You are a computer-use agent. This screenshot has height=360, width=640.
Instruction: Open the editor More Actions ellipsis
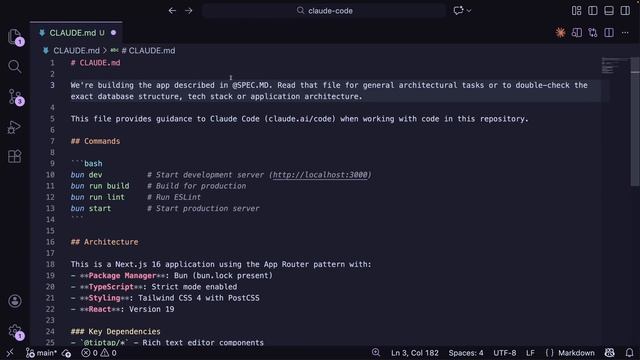(625, 33)
